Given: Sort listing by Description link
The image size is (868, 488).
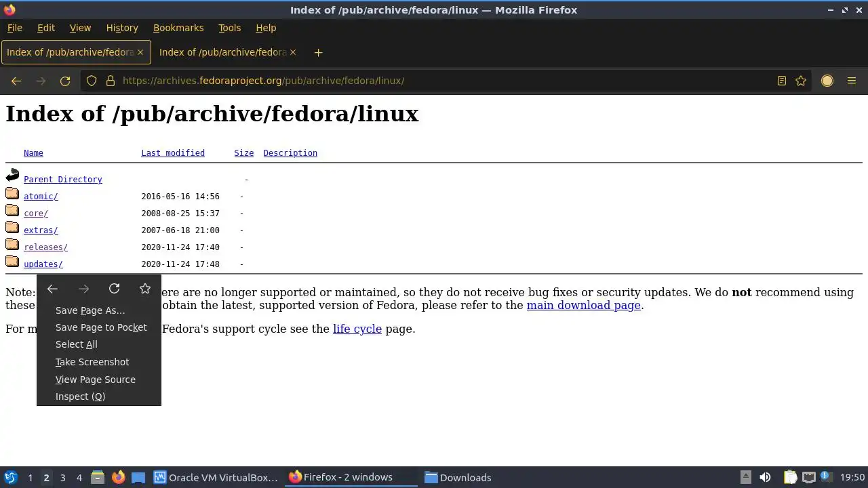Looking at the screenshot, I should tap(290, 153).
